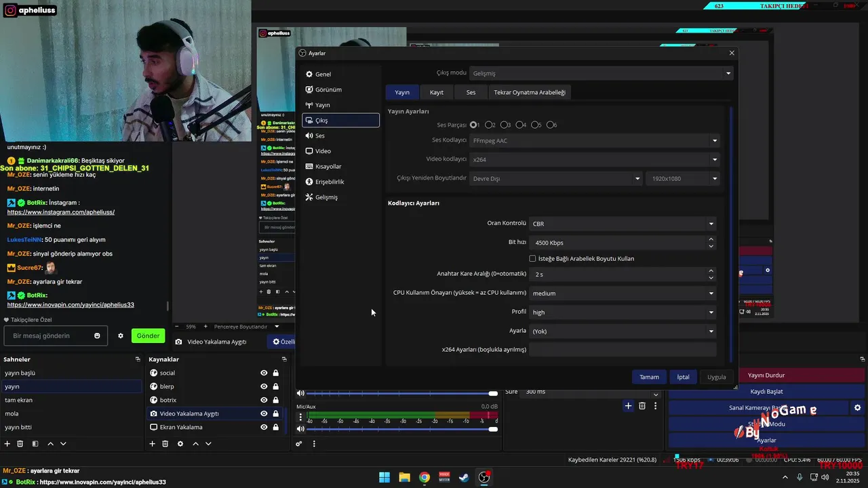Open advanced audio properties gears icon
The height and width of the screenshot is (488, 868).
(x=299, y=444)
